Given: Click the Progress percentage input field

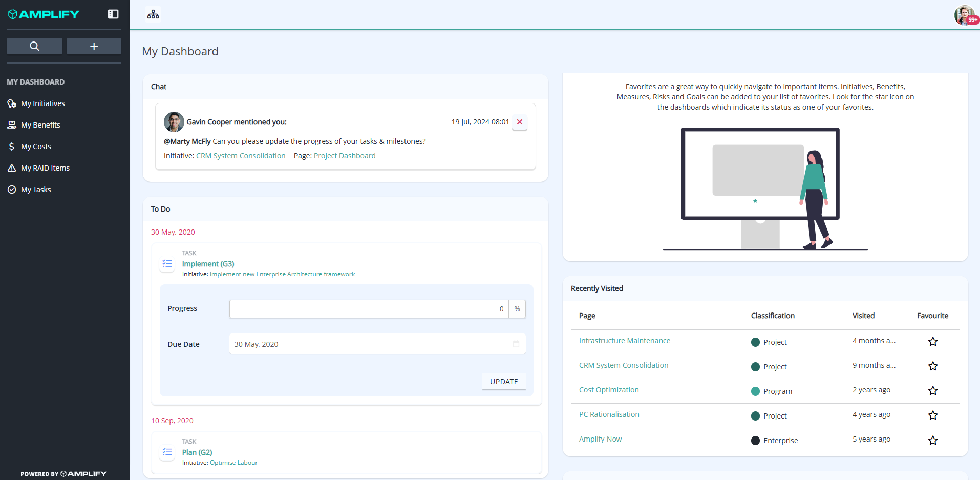Looking at the screenshot, I should pyautogui.click(x=369, y=309).
